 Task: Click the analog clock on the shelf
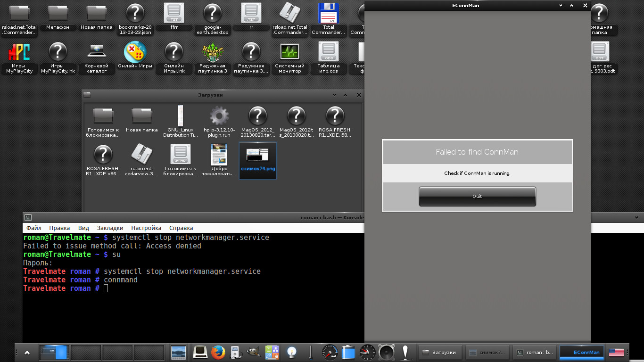coord(367,352)
